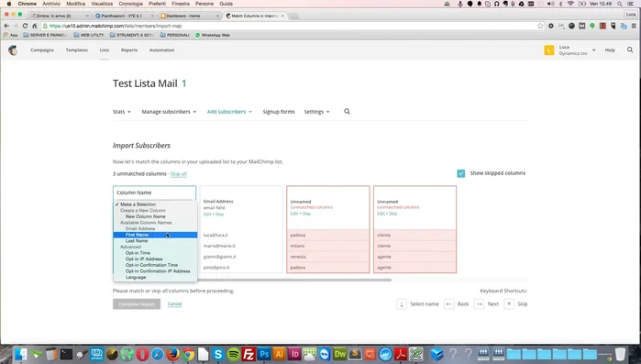641x364 pixels.
Task: Click Edit under the Email Address column
Action: click(x=207, y=214)
